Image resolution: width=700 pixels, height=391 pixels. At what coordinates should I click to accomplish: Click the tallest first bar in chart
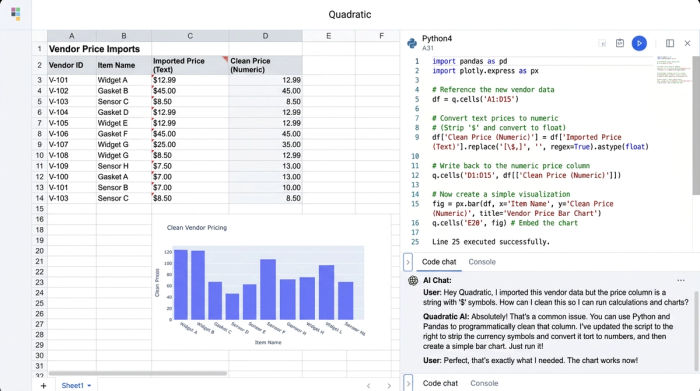(x=180, y=284)
